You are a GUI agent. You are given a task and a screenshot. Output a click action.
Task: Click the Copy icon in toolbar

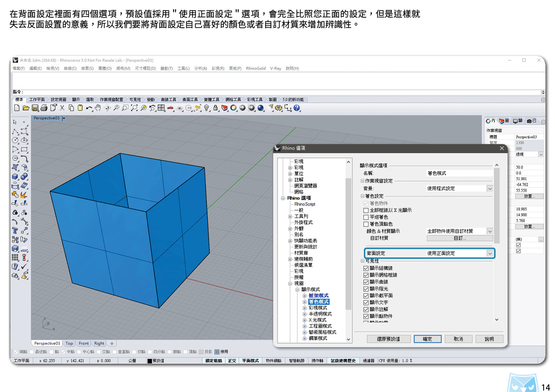click(x=71, y=108)
